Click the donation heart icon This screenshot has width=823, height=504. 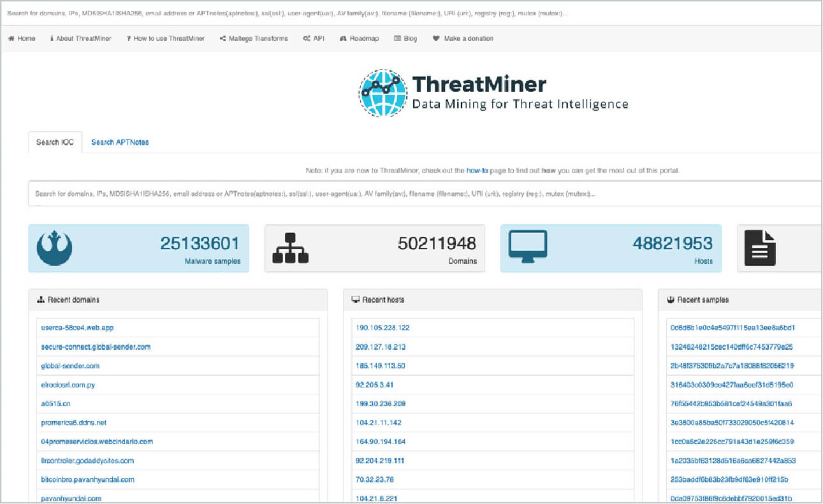436,38
